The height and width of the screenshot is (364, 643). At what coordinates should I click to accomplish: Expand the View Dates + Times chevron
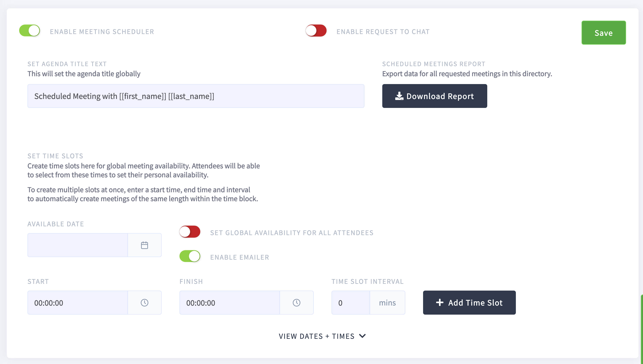tap(362, 336)
